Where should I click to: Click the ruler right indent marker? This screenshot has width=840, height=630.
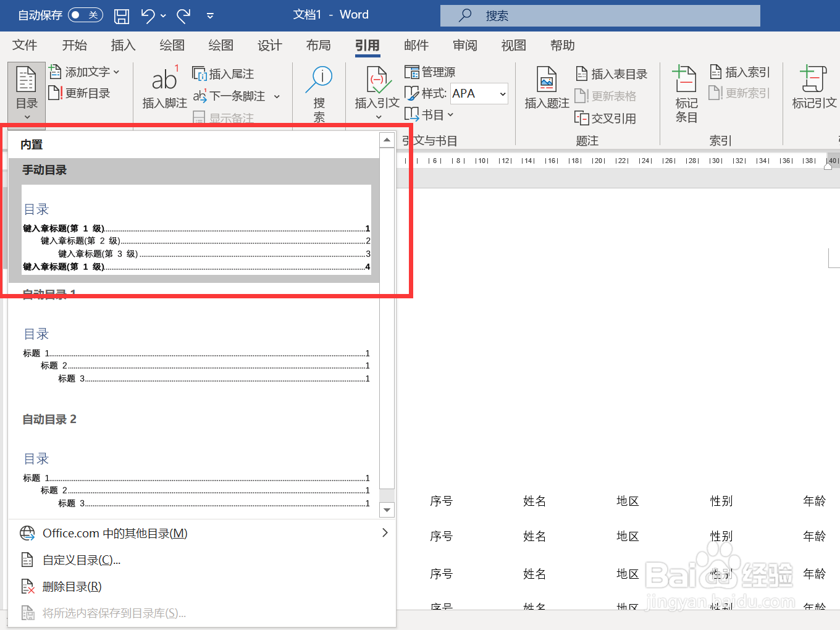coord(828,166)
